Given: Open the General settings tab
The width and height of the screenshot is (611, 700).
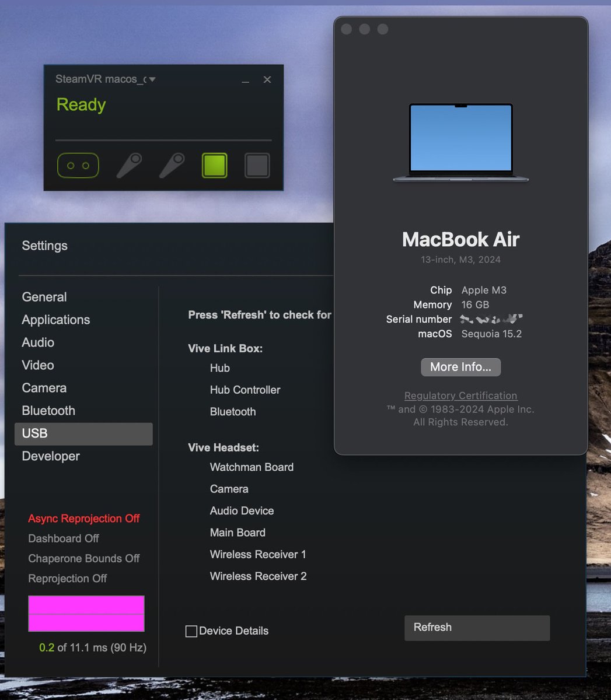Looking at the screenshot, I should [44, 297].
